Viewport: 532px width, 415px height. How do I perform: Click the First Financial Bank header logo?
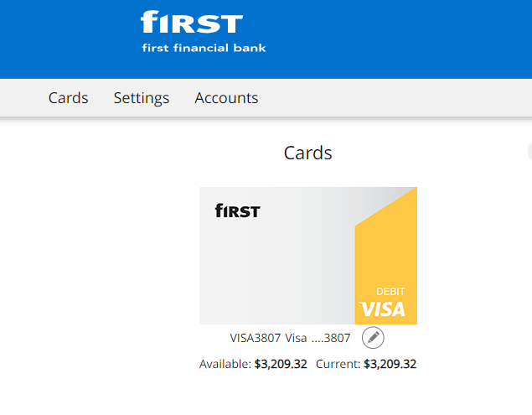click(x=204, y=32)
